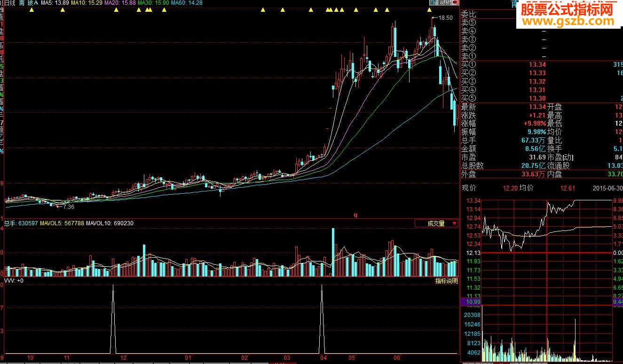Screen dimensions: 623x364
Task: Click the 流通股 label
Action: (x=559, y=166)
